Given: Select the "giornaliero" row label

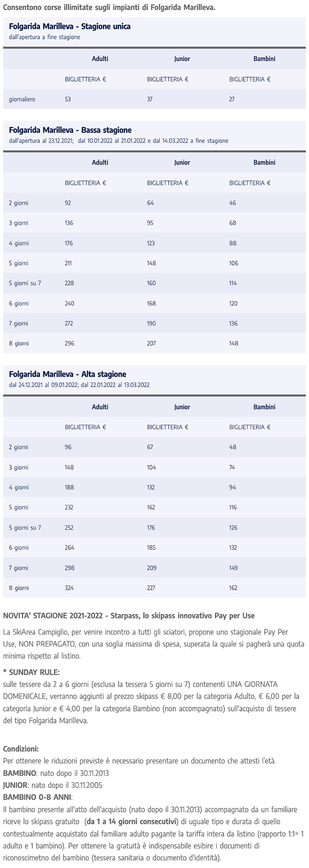Looking at the screenshot, I should [x=22, y=99].
